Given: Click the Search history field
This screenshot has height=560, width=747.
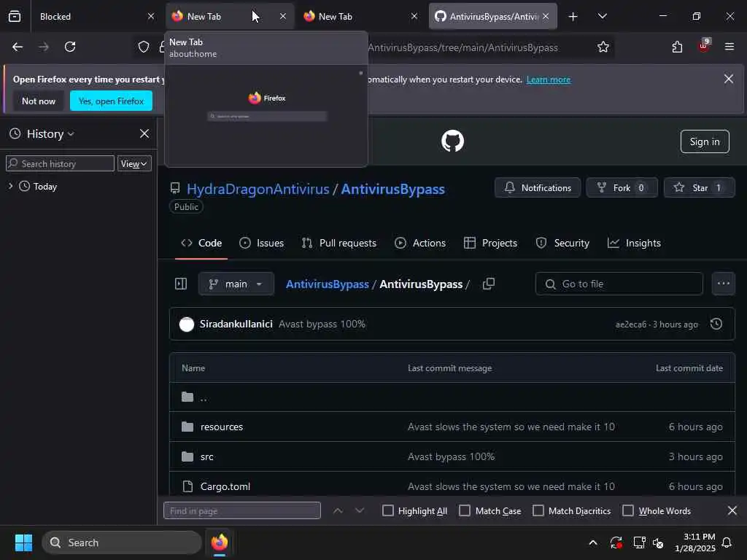Looking at the screenshot, I should pos(60,164).
